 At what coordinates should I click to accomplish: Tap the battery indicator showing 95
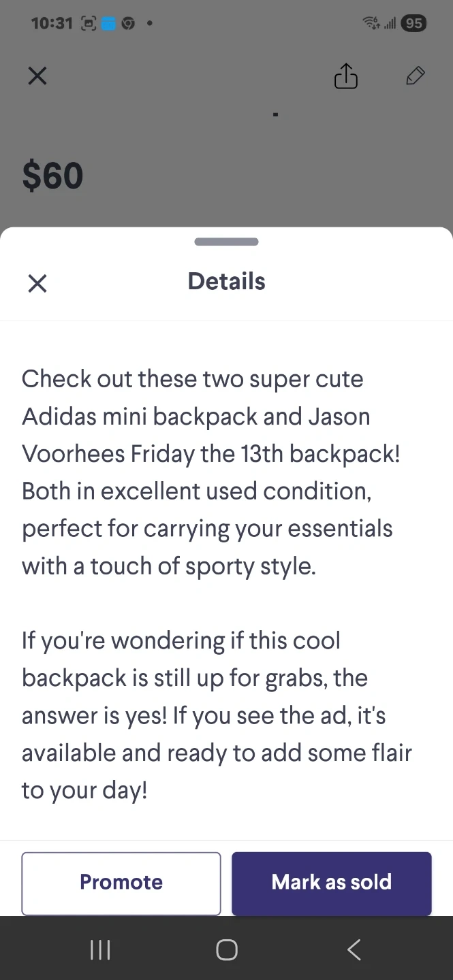(x=413, y=23)
